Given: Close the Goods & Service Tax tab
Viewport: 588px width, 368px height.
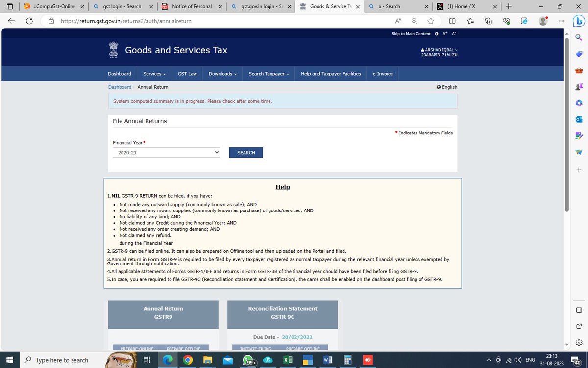Looking at the screenshot, I should (x=357, y=6).
